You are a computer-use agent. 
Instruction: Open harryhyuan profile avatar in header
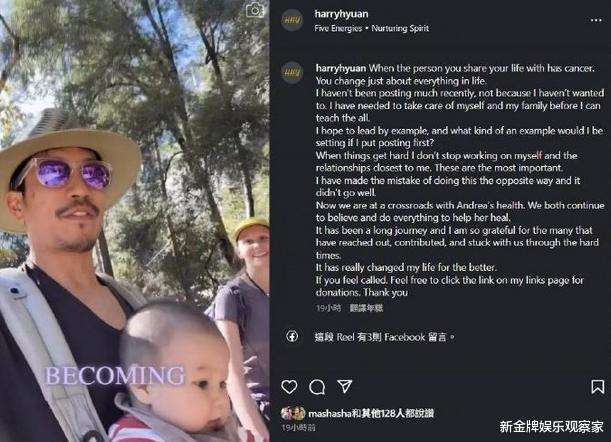(x=292, y=19)
